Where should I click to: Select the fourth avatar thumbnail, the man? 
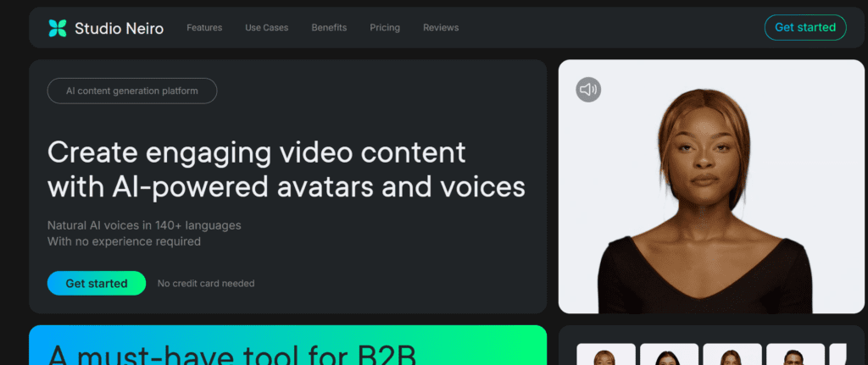pyautogui.click(x=795, y=355)
